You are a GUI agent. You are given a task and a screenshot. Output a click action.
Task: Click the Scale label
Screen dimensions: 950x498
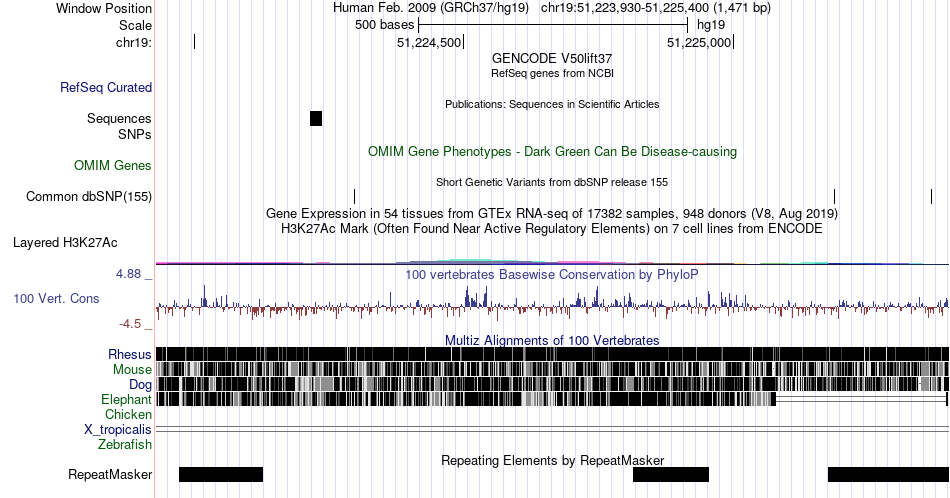(x=135, y=25)
